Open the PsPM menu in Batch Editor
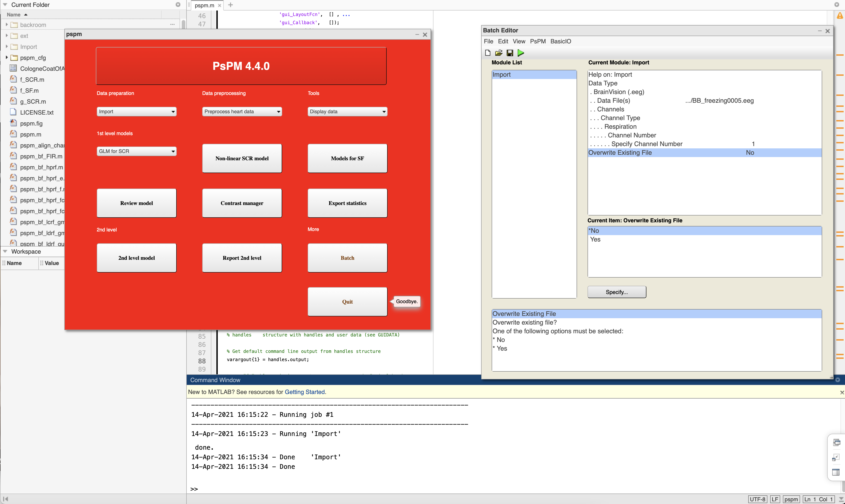Image resolution: width=845 pixels, height=504 pixels. (x=538, y=41)
